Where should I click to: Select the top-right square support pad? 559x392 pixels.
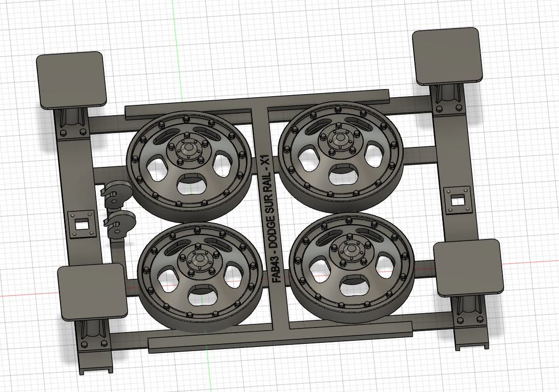447,56
